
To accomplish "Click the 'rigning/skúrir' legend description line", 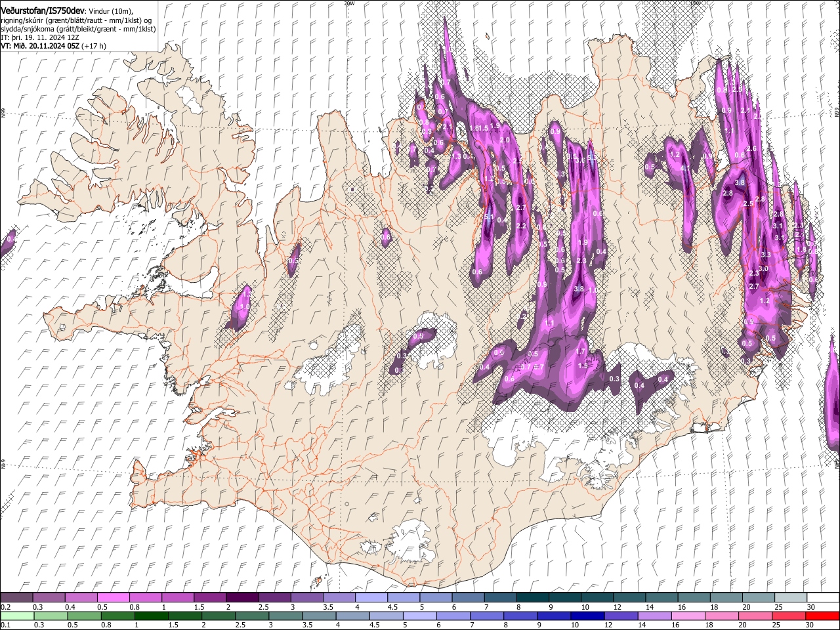I will point(76,20).
